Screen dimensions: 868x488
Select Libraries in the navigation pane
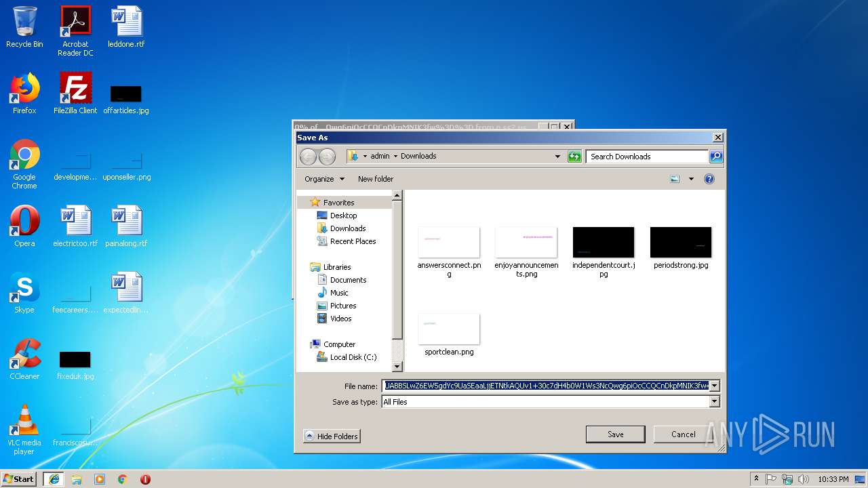[337, 267]
